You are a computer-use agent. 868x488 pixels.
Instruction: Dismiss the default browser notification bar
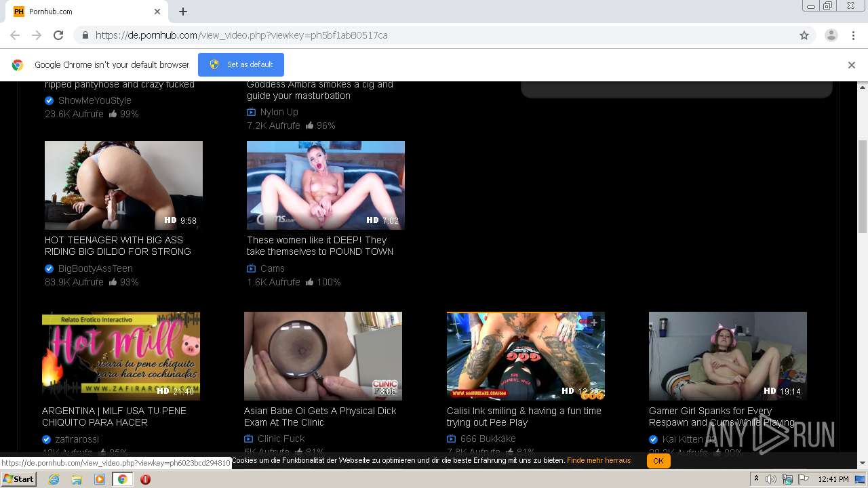point(851,65)
